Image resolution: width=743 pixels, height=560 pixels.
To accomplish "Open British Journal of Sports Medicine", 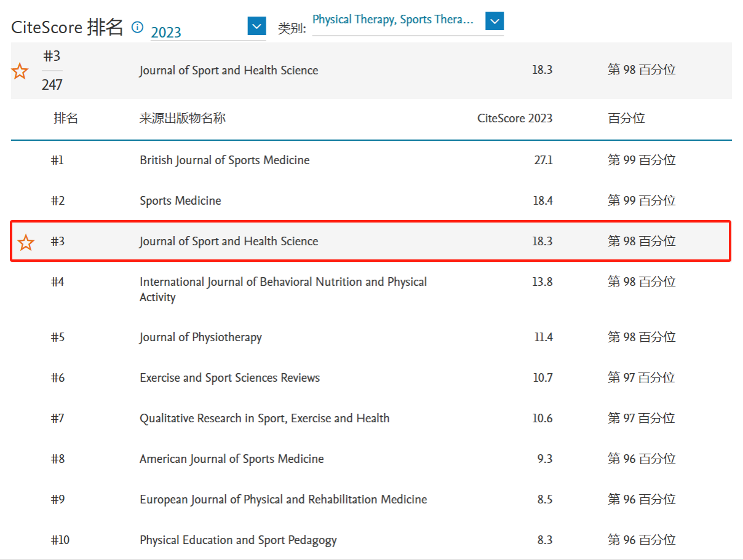I will click(224, 160).
